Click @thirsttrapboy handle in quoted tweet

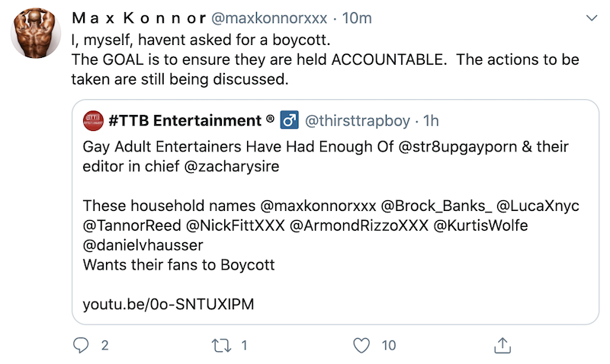(x=358, y=120)
